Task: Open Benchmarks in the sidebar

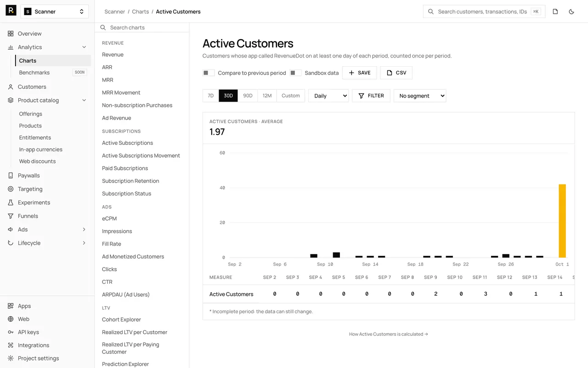Action: (53, 73)
